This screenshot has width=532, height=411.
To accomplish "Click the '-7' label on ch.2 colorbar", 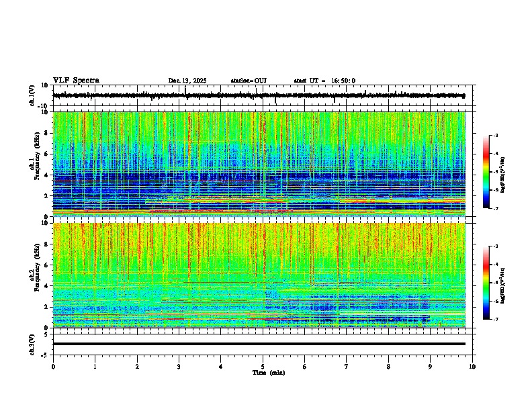I will (496, 319).
